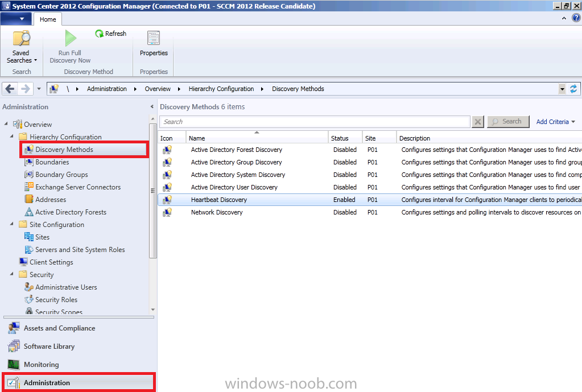Select the Sites tree item
Viewport: 582px width, 392px height.
click(x=42, y=237)
